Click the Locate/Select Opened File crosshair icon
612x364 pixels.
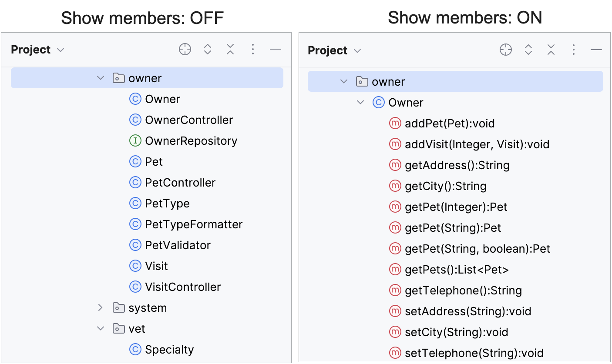(x=185, y=49)
